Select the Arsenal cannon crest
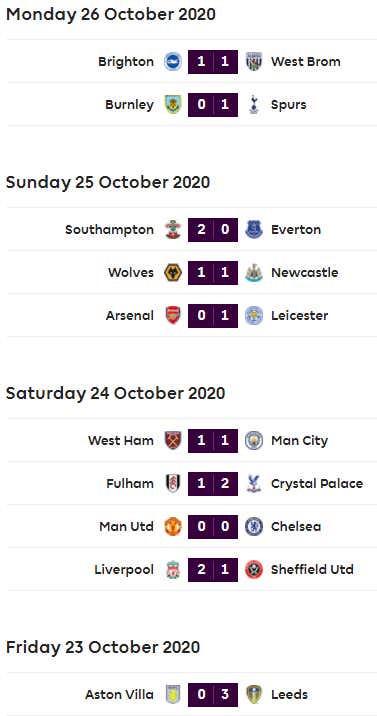The width and height of the screenshot is (377, 716). (173, 316)
